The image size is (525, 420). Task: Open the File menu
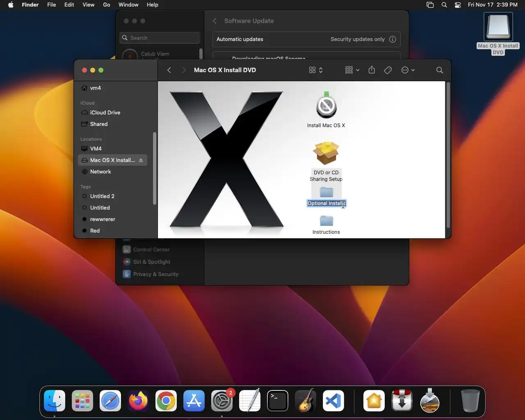tap(52, 5)
